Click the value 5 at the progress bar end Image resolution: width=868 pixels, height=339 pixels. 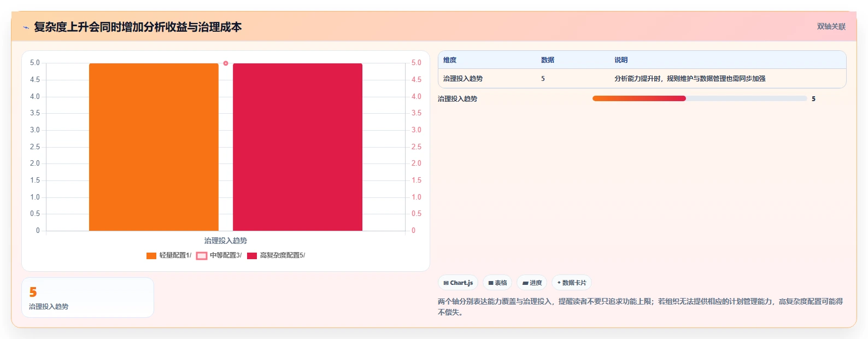(x=813, y=99)
